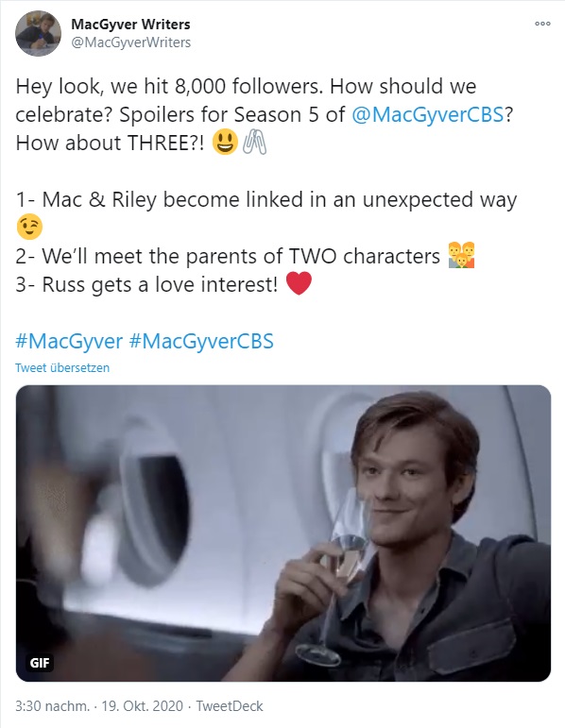This screenshot has width=565, height=728.
Task: Click the @MacGyverWriters handle
Action: [x=130, y=42]
